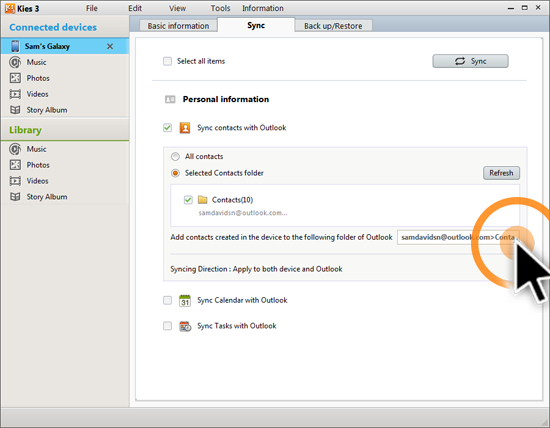Viewport: 550px width, 428px height.
Task: Select Sam's Galaxy device entry
Action: point(65,46)
